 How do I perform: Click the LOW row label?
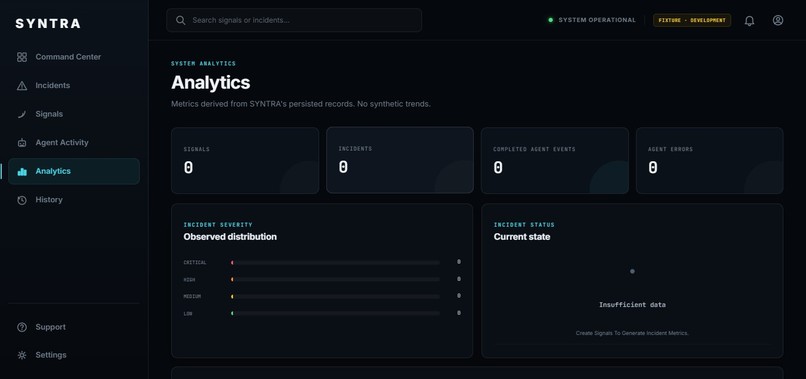188,314
